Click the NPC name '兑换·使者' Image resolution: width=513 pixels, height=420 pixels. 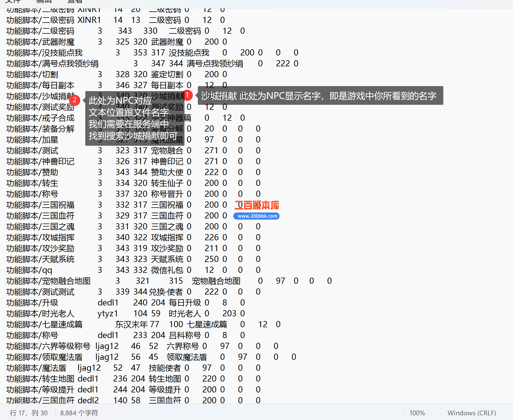coord(166,292)
